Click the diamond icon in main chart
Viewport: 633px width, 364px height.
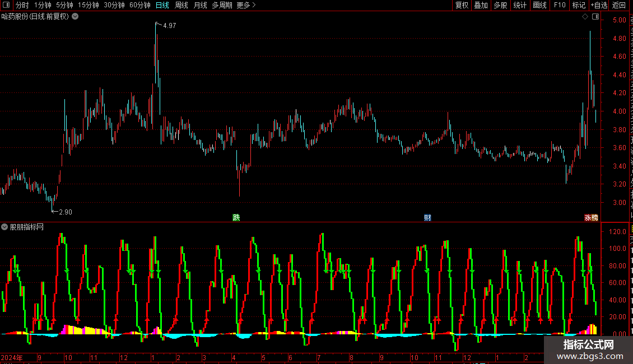point(585,17)
